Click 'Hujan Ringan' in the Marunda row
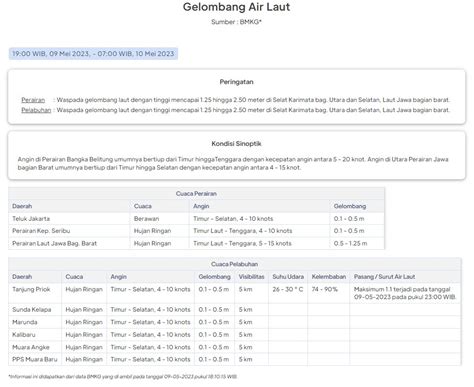Viewport: 474px width, 387px height. point(84,322)
